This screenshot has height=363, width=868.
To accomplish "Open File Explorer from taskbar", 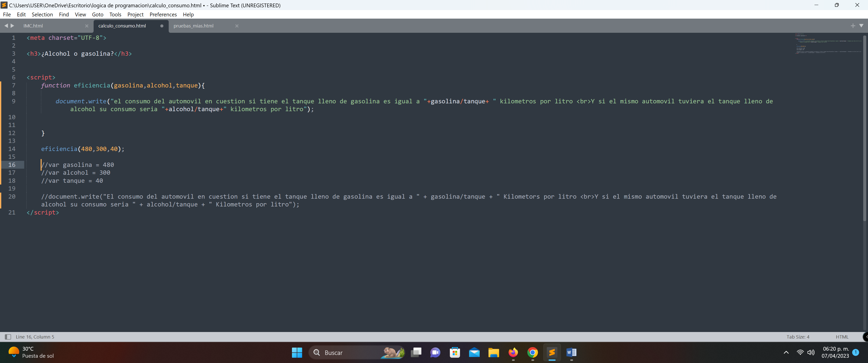I will (494, 353).
